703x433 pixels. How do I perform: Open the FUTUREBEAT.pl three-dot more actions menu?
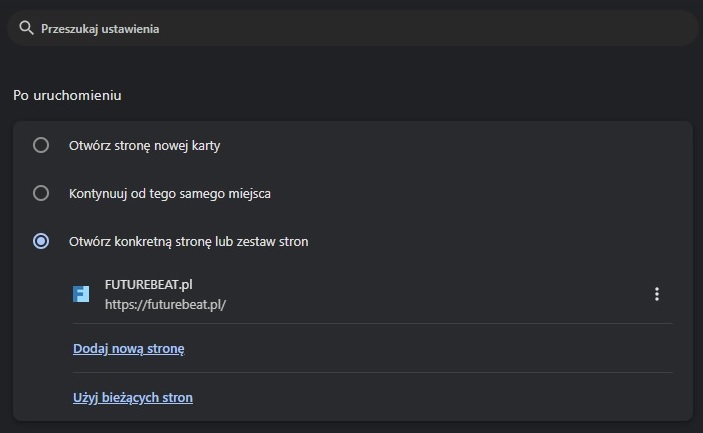coord(657,294)
